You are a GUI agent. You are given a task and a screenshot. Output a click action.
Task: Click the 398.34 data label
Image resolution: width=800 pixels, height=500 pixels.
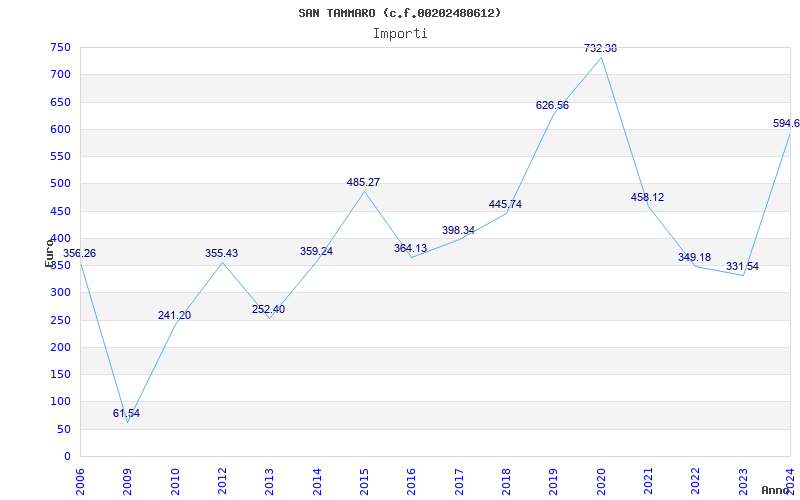point(458,230)
